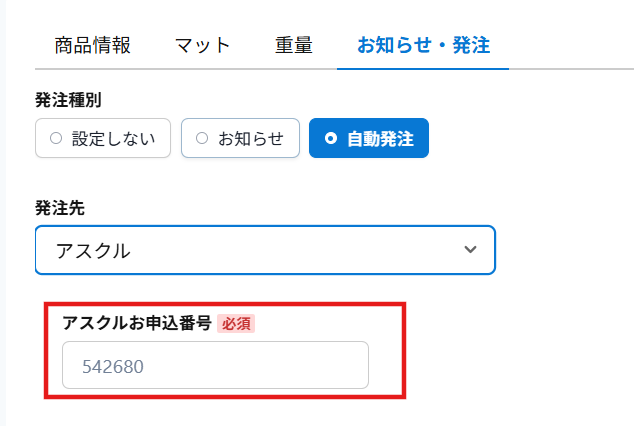Click the radio circle icon beside 設定しない
634x426 pixels.
point(56,138)
